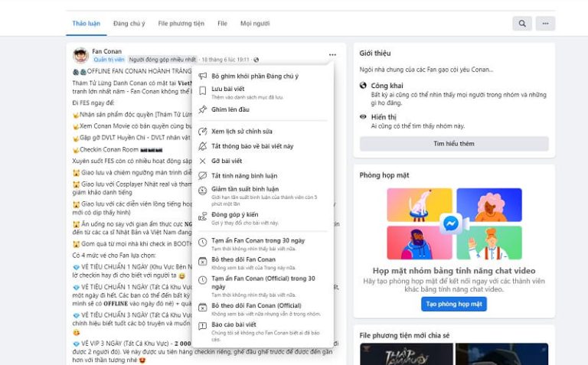Viewport: 588px width, 365px height.
Task: Click the globe icon beside Công khai
Action: pos(363,86)
